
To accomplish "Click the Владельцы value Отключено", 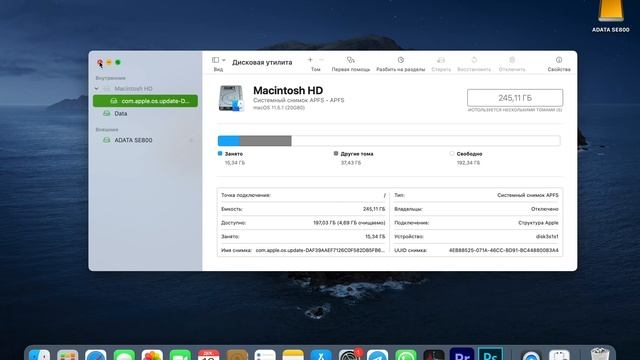I will pyautogui.click(x=544, y=209).
